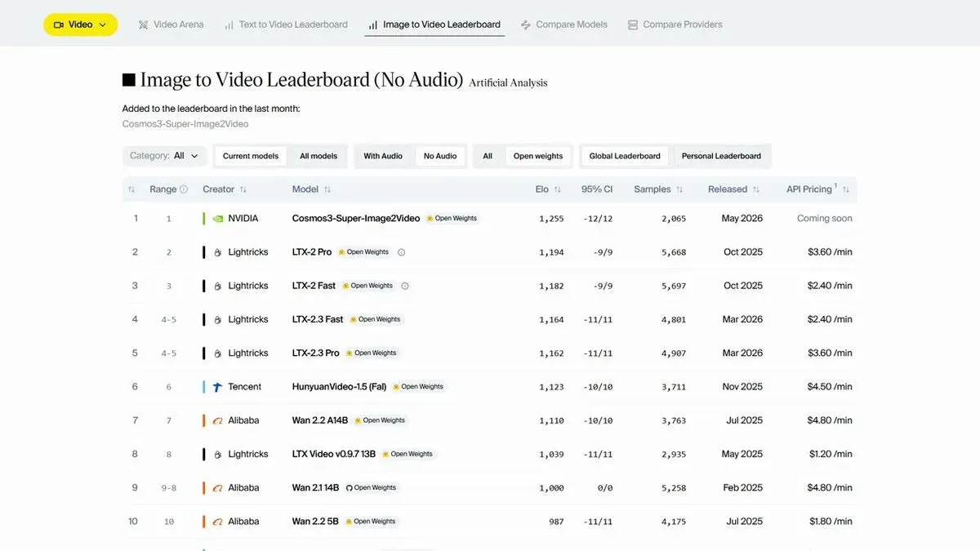Screen dimensions: 980x551
Task: Click Feb 2025 release date
Action: coord(742,488)
